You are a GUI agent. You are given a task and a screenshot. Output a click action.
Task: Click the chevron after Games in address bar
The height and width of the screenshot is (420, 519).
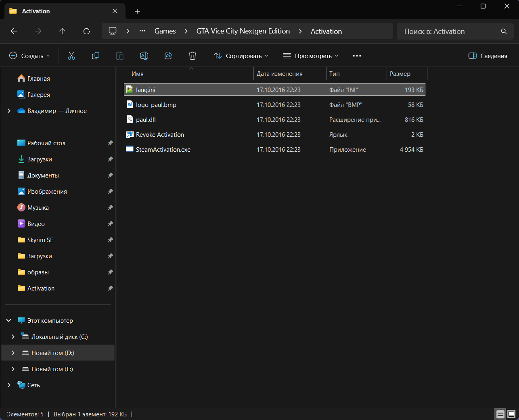[x=186, y=31]
